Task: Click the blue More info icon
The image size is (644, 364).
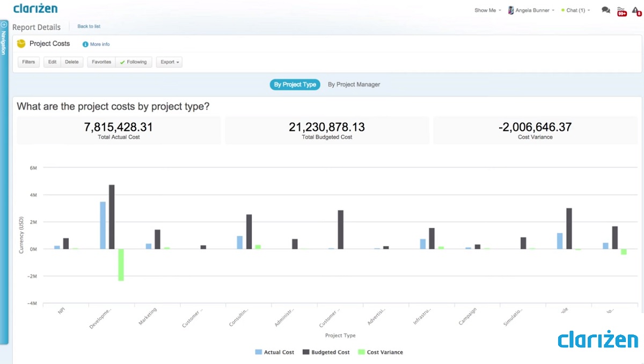Action: (x=85, y=44)
